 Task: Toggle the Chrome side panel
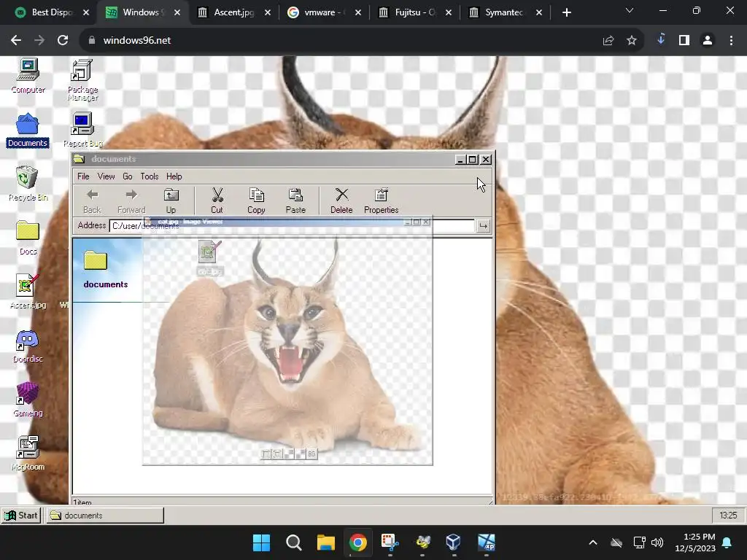tap(684, 41)
